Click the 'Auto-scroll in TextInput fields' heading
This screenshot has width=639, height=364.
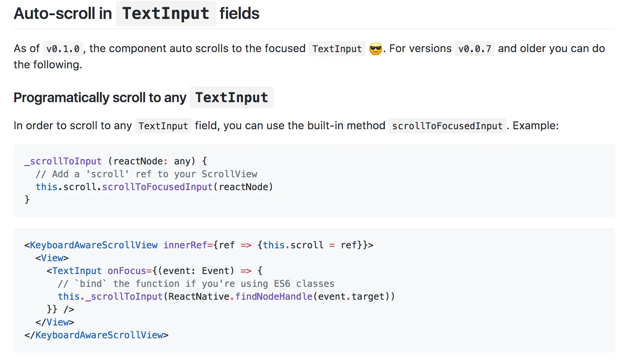(x=136, y=14)
